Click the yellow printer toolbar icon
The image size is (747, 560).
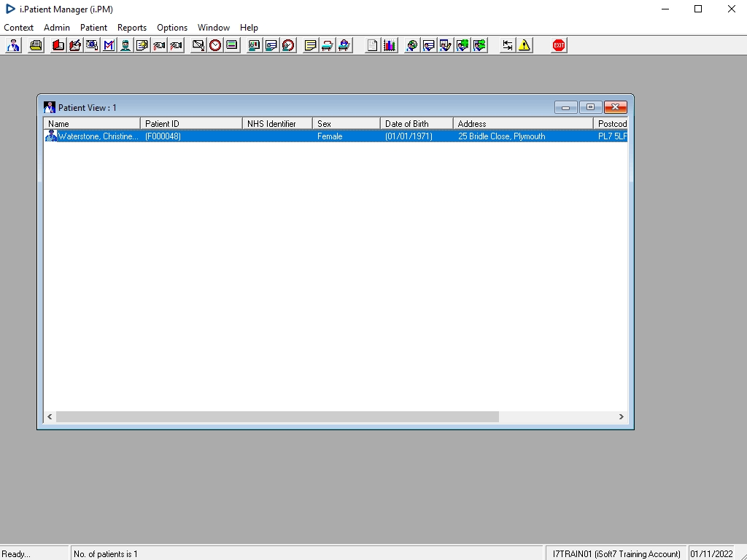pos(36,45)
